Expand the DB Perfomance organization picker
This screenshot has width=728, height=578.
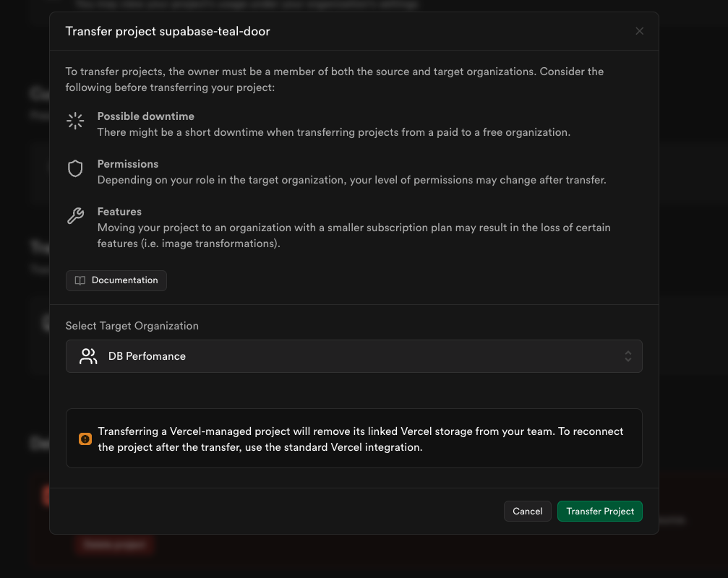(x=354, y=356)
